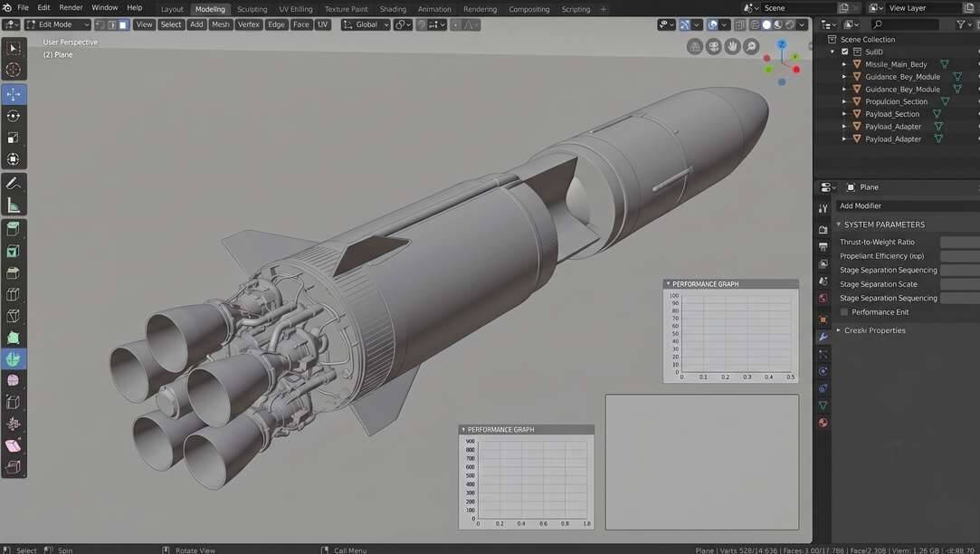Image resolution: width=980 pixels, height=554 pixels.
Task: Open the Output properties printer tab
Action: [x=823, y=247]
